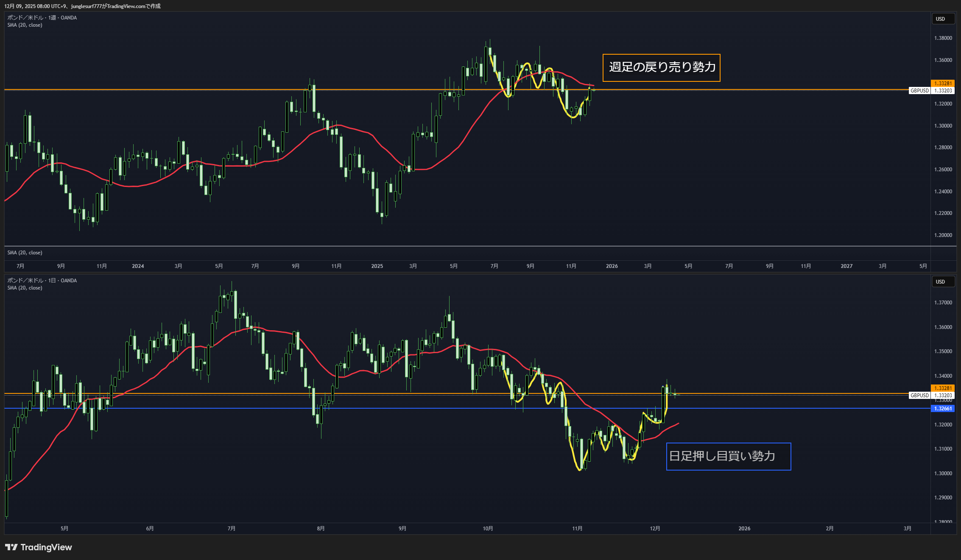The image size is (961, 560).
Task: Click the 2024 label on weekly time axis
Action: pos(138,266)
